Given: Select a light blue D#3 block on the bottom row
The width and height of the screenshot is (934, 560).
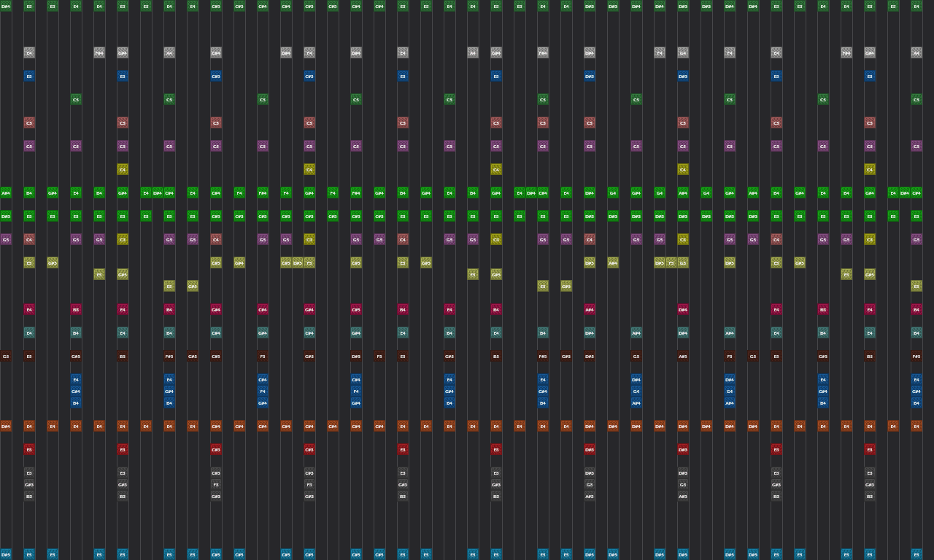Looking at the screenshot, I should point(6,554).
